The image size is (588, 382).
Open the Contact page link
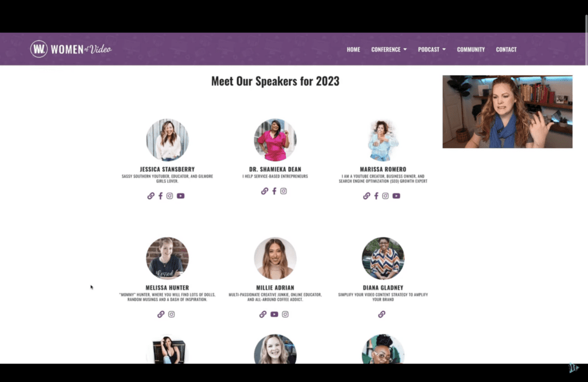[506, 49]
